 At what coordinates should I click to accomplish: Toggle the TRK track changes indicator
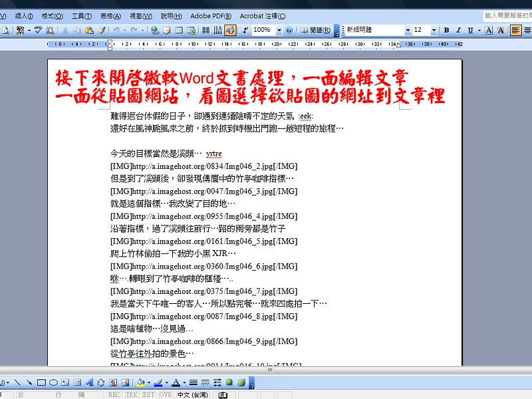[x=132, y=395]
